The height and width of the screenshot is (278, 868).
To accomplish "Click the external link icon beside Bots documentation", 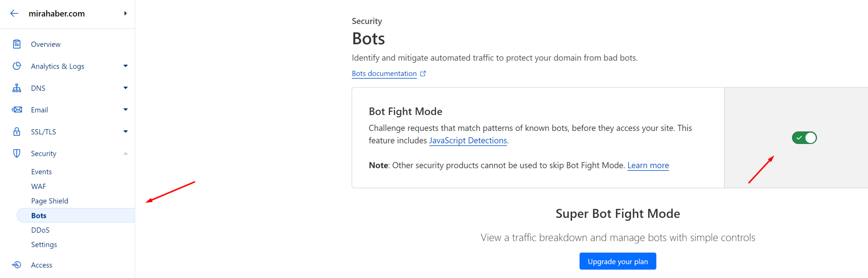I will point(423,74).
